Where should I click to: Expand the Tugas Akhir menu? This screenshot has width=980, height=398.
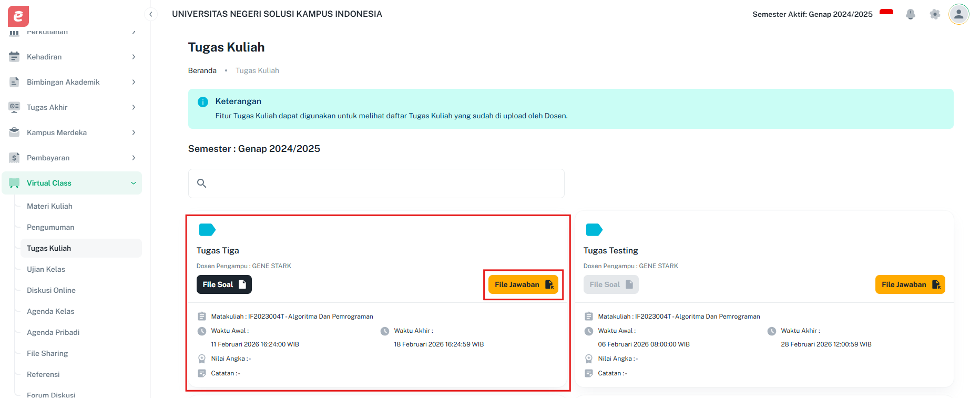point(134,107)
